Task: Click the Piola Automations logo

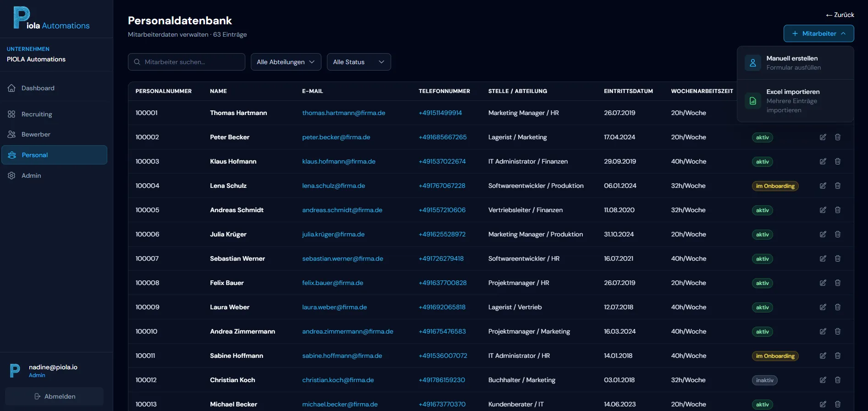Action: click(x=51, y=19)
